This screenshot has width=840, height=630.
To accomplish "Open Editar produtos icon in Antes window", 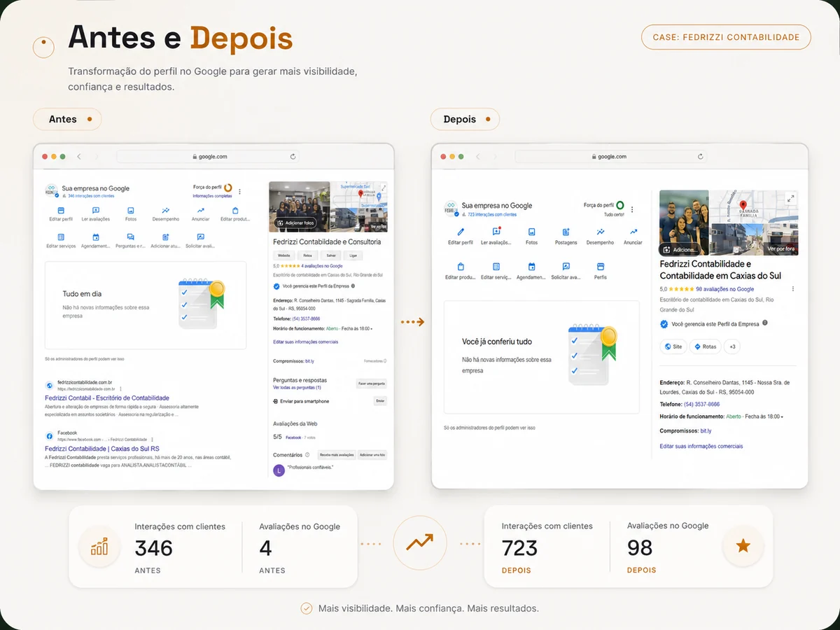I will pos(235,210).
